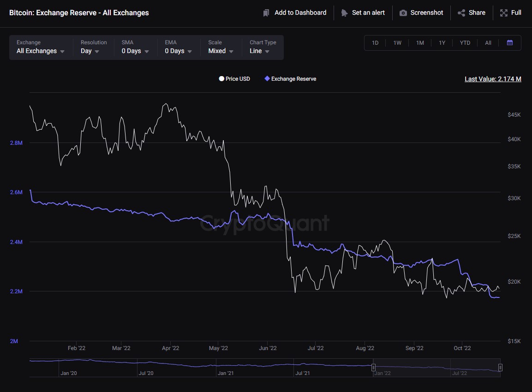Open the Set an alert feature

(x=344, y=12)
